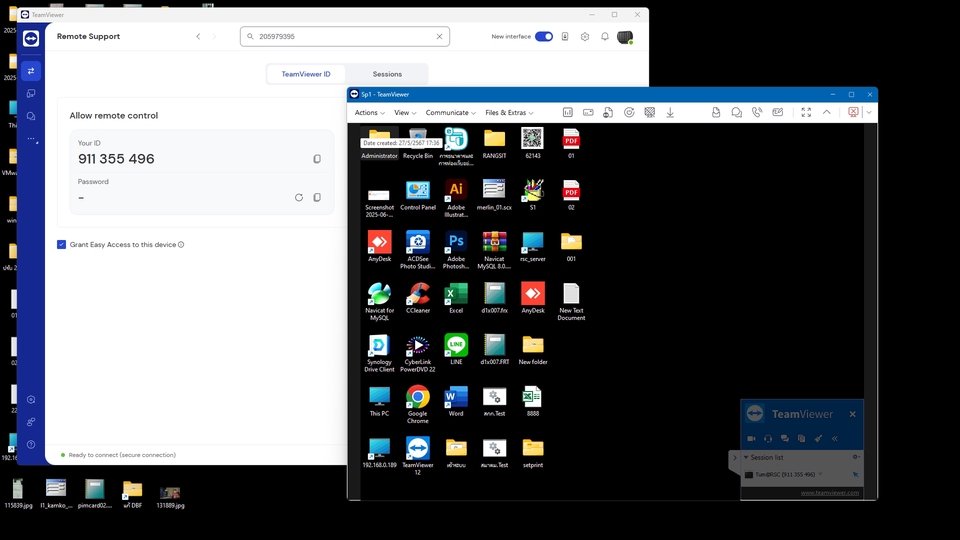Image resolution: width=960 pixels, height=540 pixels.
Task: Collapse the Session list triangle
Action: click(745, 457)
